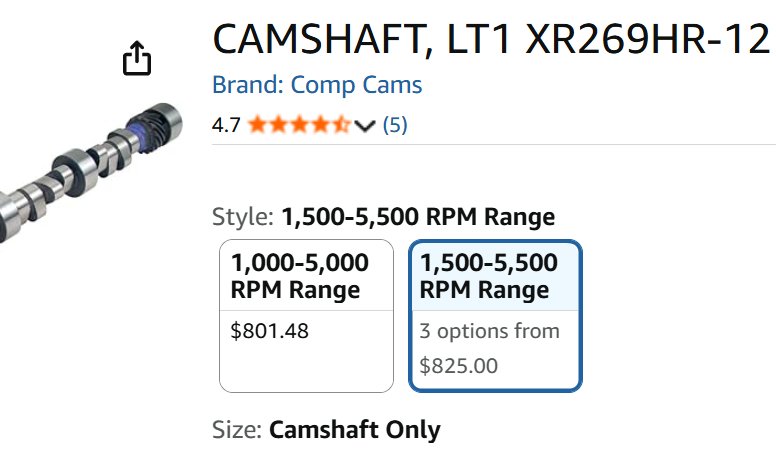Viewport: 776px width, 453px height.
Task: Select the 1,500-5,500 RPM Range style
Action: (x=495, y=277)
